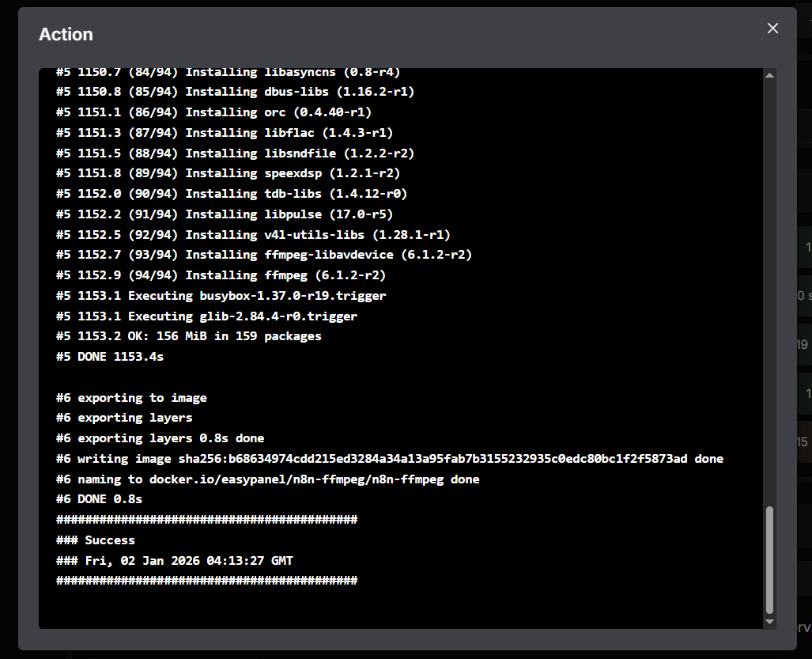Click the '### Success' log line
This screenshot has width=812, height=659.
click(x=96, y=540)
